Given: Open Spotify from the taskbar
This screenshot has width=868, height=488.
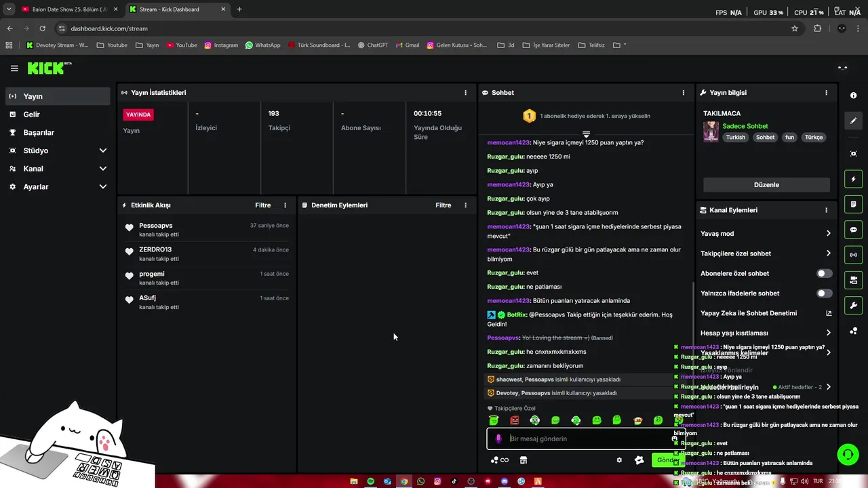Looking at the screenshot, I should click(370, 481).
